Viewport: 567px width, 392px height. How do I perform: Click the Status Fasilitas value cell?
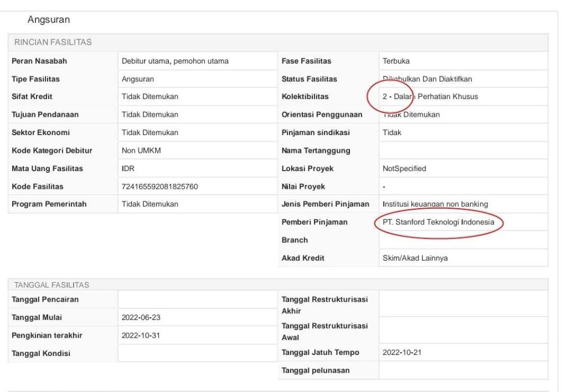pyautogui.click(x=427, y=79)
